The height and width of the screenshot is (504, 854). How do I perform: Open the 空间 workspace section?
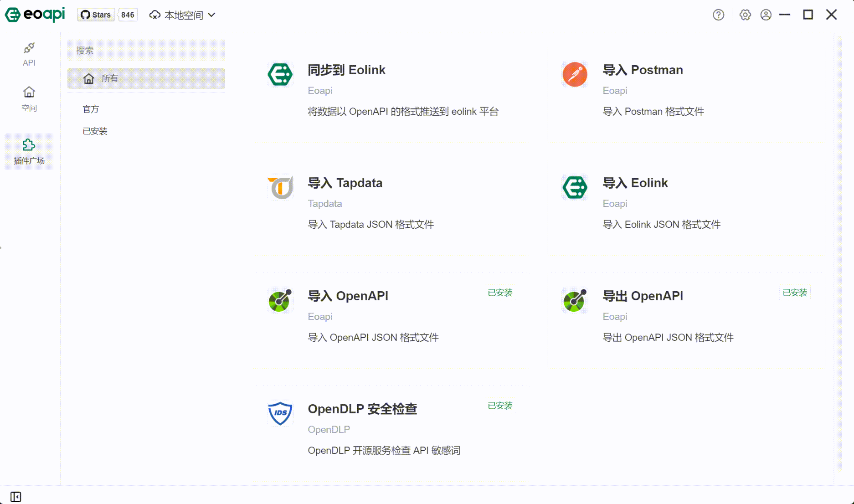tap(29, 98)
